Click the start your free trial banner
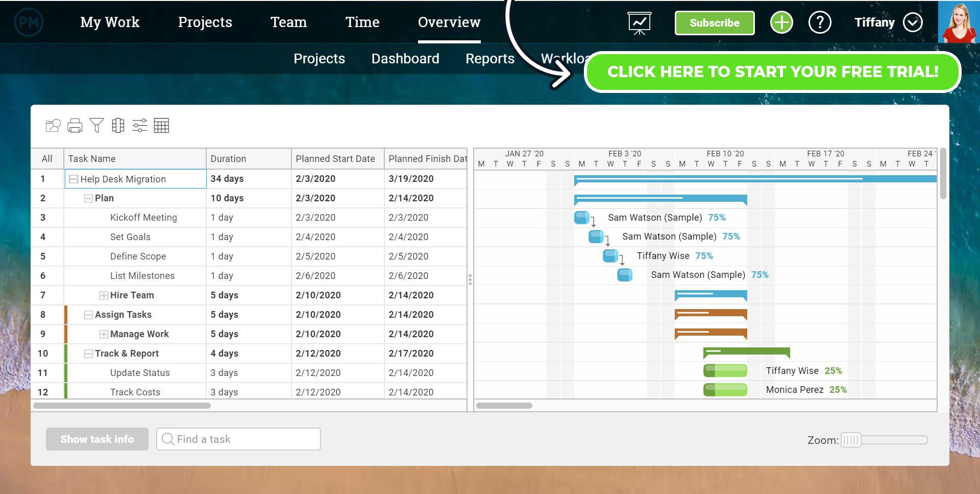This screenshot has height=494, width=980. (773, 72)
